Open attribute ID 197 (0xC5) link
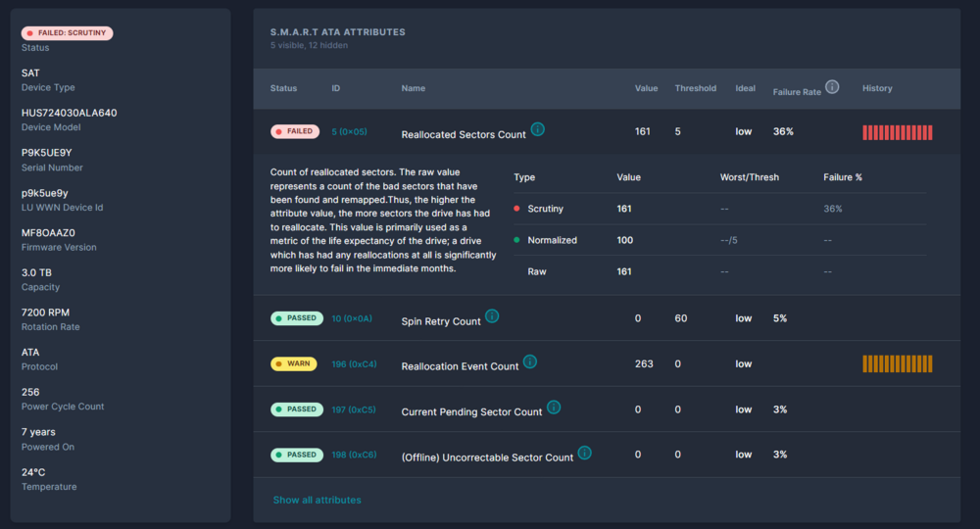 click(354, 409)
